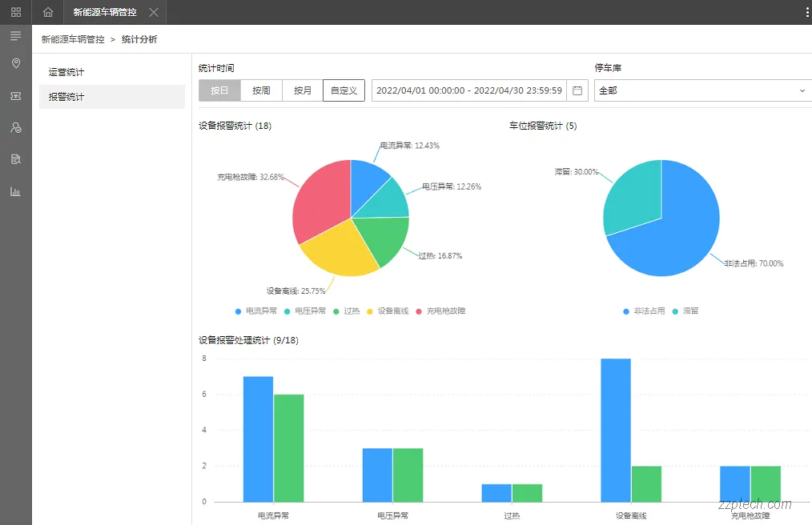Open the 新能源车辆管控 breadcrumb link
The height and width of the screenshot is (525, 812).
coord(70,38)
